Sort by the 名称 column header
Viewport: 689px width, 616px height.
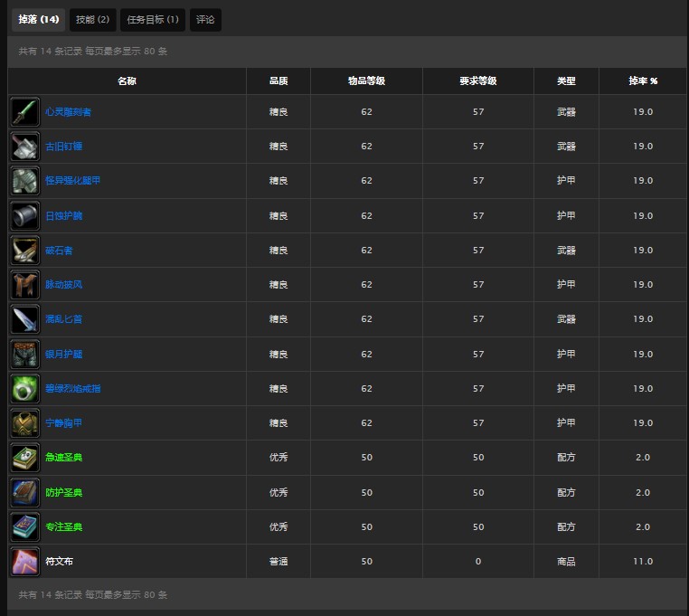(127, 81)
